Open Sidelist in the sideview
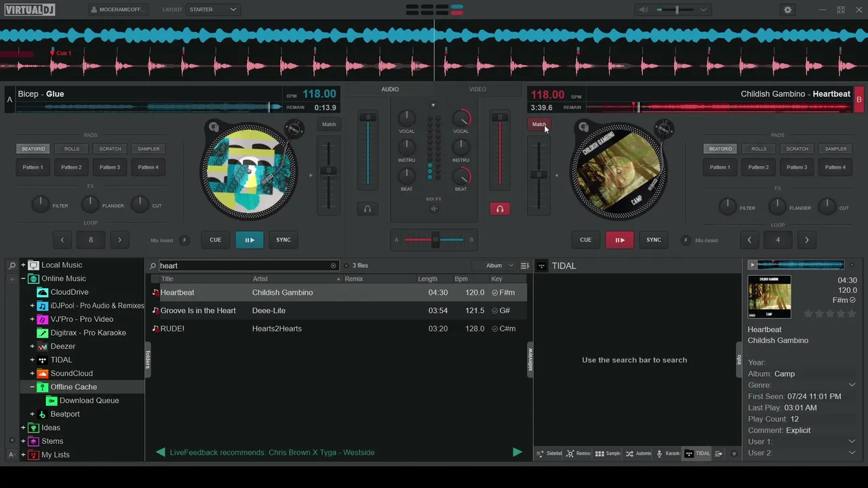 click(x=549, y=453)
